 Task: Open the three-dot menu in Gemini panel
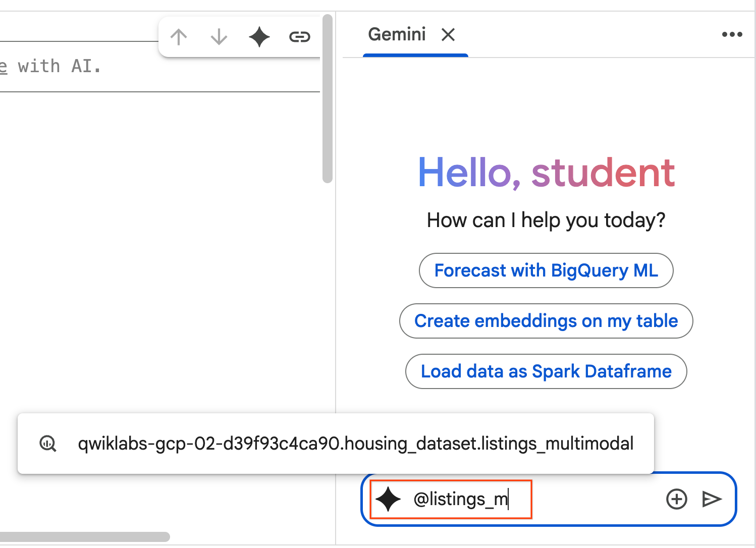(x=732, y=34)
